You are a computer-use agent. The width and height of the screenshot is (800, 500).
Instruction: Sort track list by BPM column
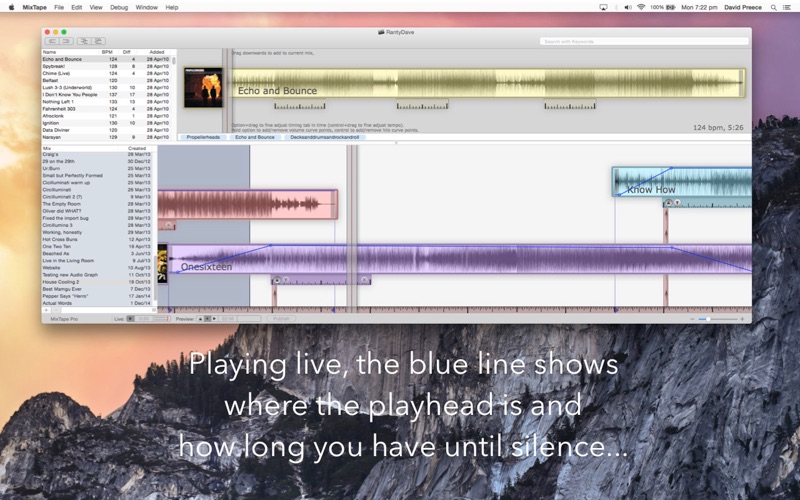pos(107,51)
